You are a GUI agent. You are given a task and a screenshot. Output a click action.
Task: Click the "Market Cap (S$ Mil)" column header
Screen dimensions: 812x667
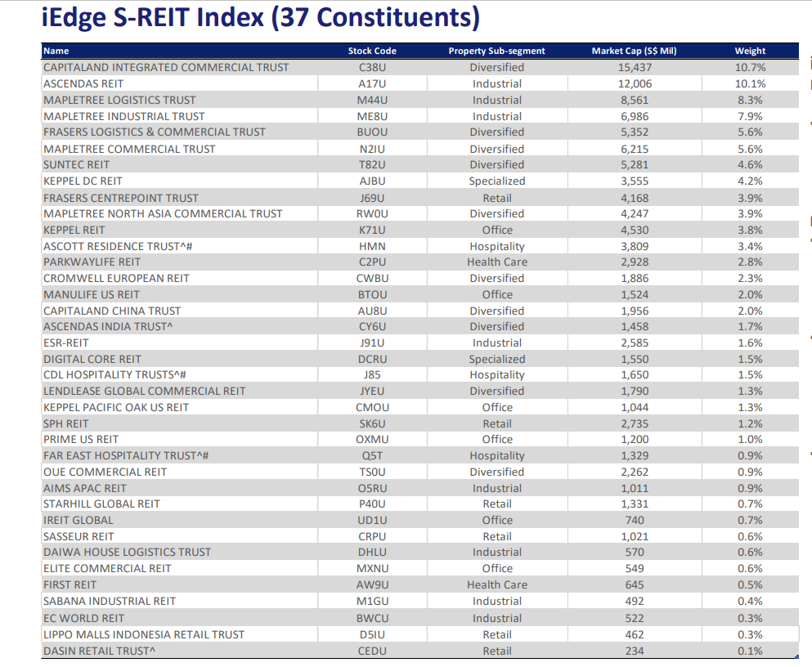tap(634, 51)
